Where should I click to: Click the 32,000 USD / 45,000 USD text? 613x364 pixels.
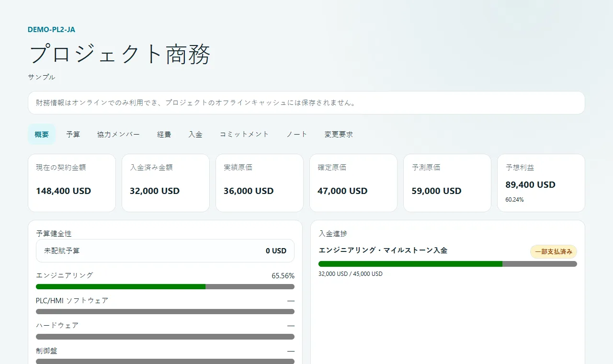point(351,274)
